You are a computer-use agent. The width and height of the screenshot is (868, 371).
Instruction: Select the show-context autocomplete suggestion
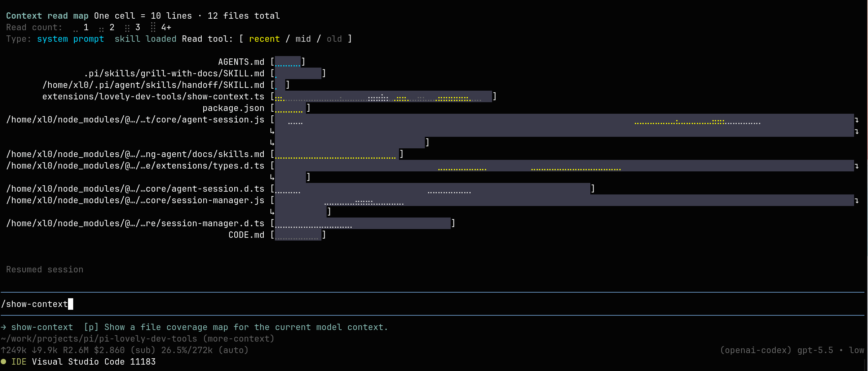tap(194, 327)
